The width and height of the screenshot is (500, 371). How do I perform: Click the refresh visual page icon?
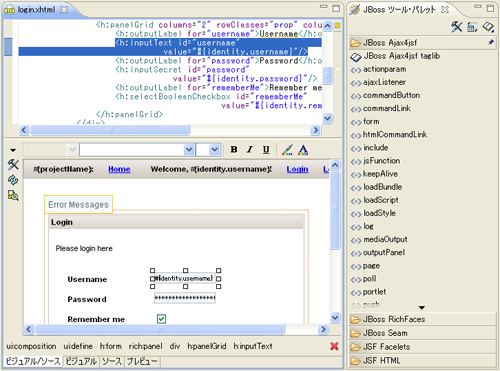coord(13,180)
